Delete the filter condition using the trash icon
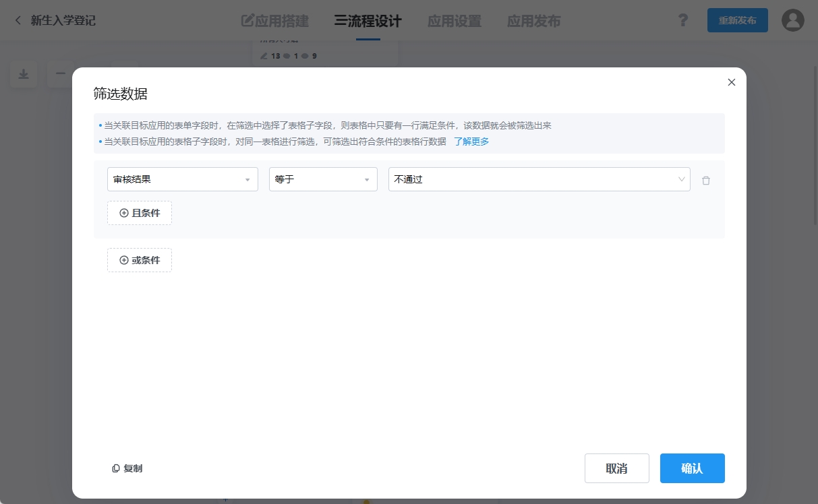This screenshot has height=504, width=818. pos(706,180)
